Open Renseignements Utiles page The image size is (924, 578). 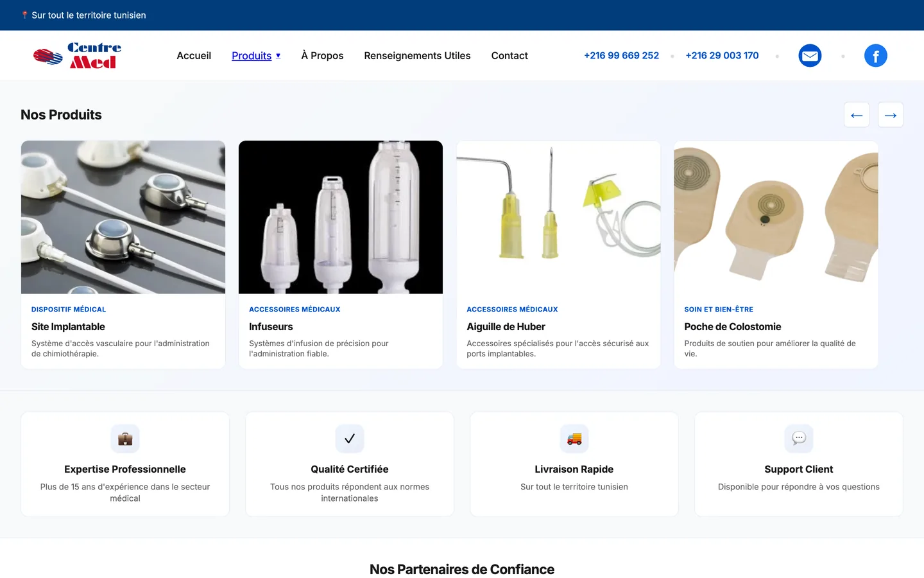tap(417, 56)
